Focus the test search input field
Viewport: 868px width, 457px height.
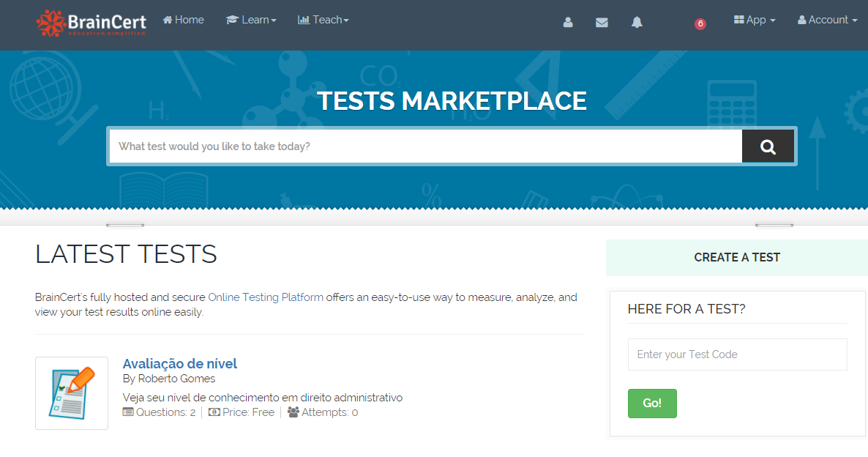point(425,146)
